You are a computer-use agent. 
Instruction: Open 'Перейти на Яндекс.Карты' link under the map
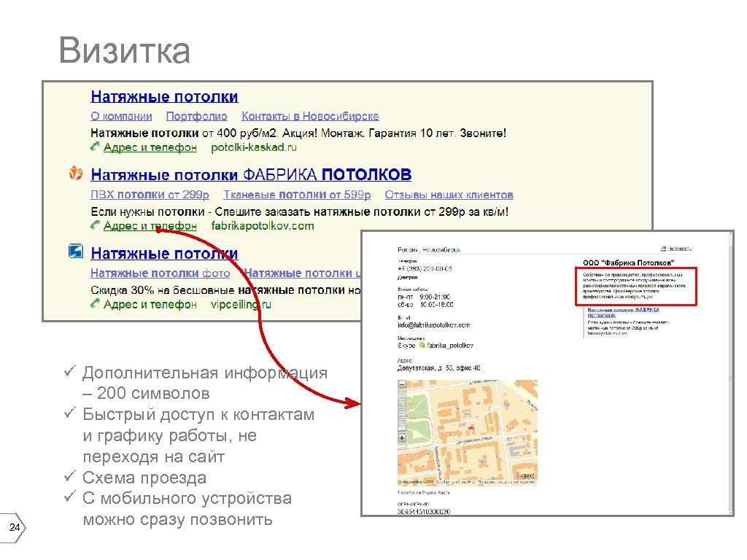(x=424, y=492)
